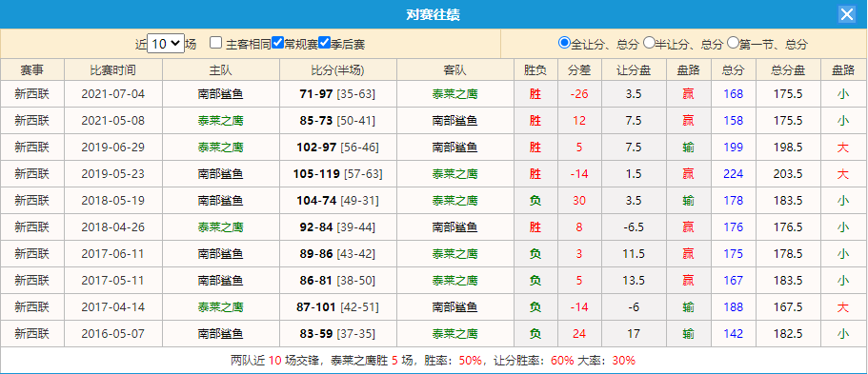This screenshot has height=374, width=868.
Task: Click point difference -26
Action: (579, 94)
